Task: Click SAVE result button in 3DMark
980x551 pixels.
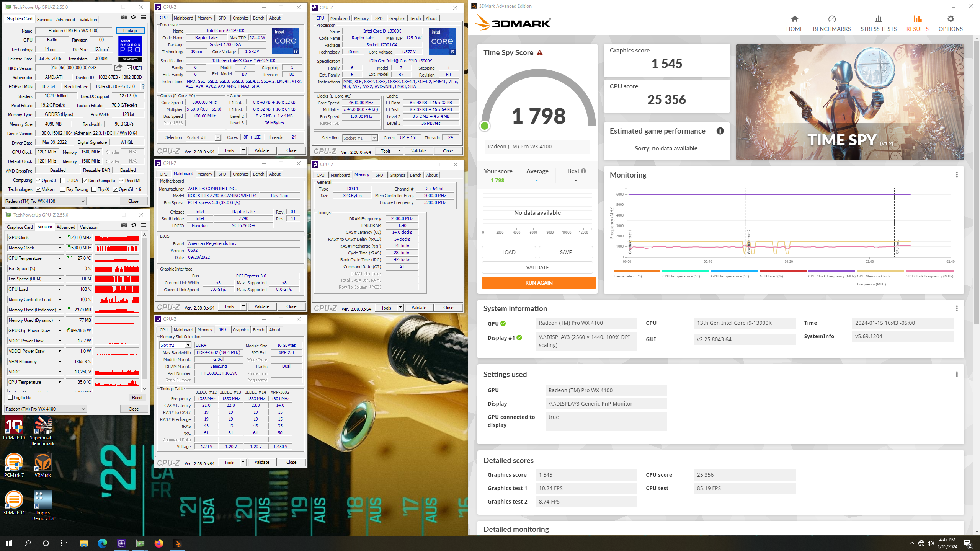Action: pos(565,252)
